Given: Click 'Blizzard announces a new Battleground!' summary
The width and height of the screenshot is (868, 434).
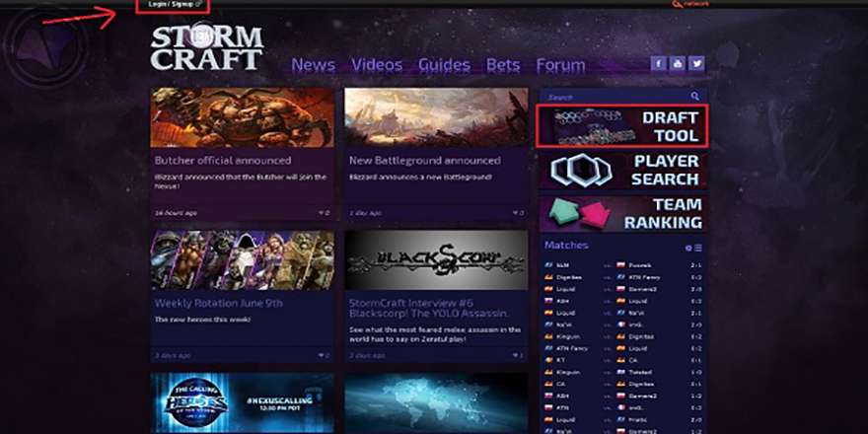Looking at the screenshot, I should pos(420,178).
